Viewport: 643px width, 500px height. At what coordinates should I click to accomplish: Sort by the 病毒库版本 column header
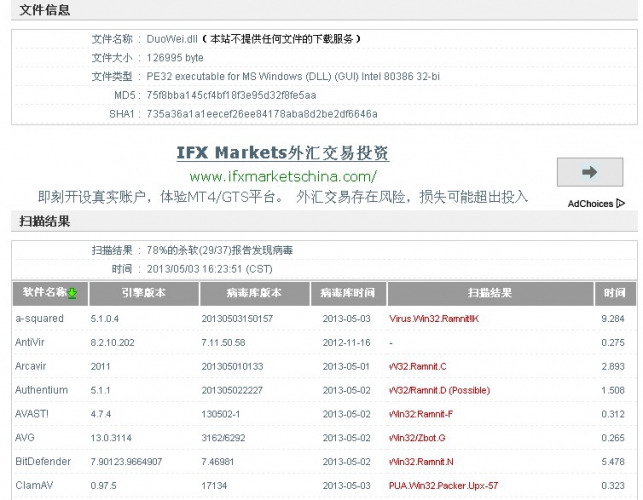pyautogui.click(x=241, y=294)
